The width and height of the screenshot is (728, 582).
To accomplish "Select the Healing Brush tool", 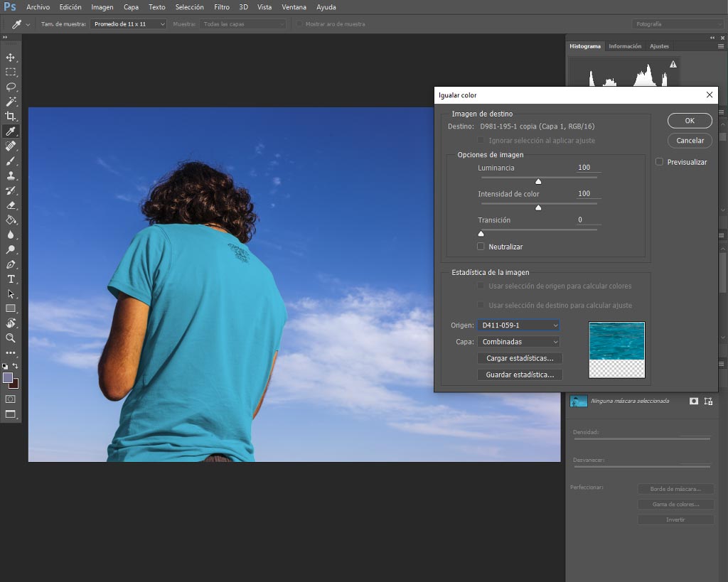I will click(10, 146).
